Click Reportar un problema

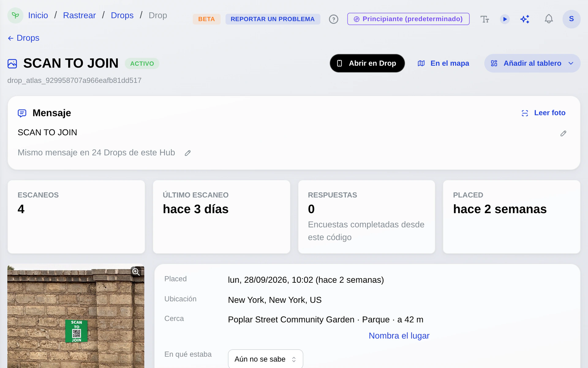pyautogui.click(x=273, y=19)
